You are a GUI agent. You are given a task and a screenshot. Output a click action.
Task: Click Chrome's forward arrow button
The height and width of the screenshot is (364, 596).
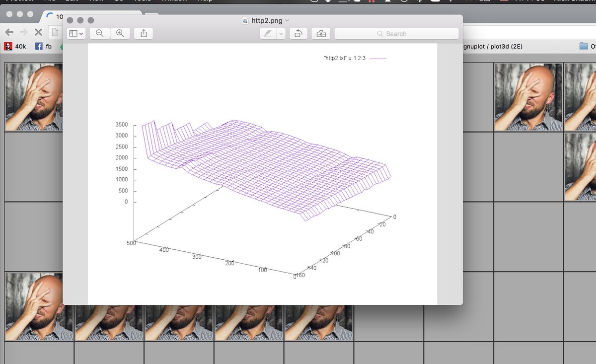pyautogui.click(x=23, y=32)
